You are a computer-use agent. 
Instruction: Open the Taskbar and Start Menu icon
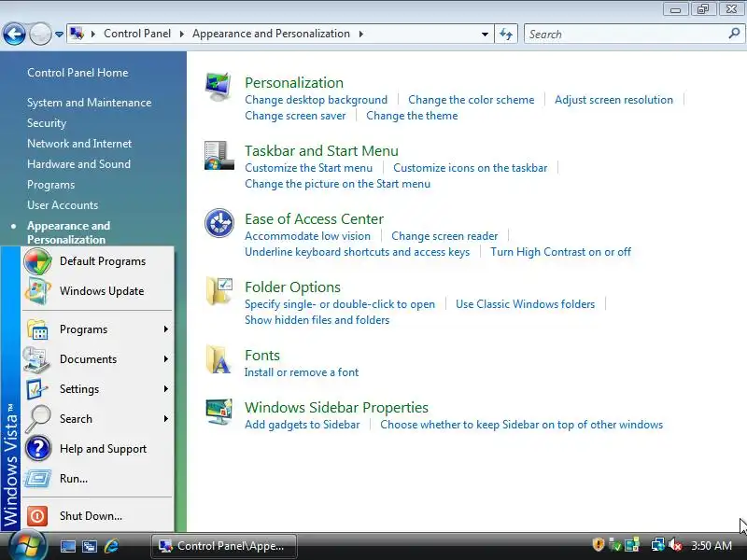tap(218, 155)
